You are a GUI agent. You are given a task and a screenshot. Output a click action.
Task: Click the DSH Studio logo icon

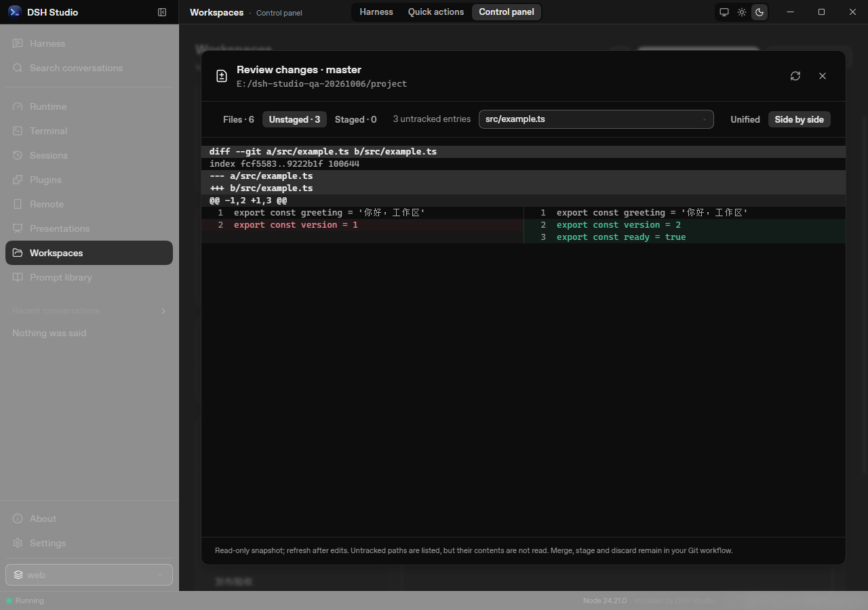(x=14, y=12)
